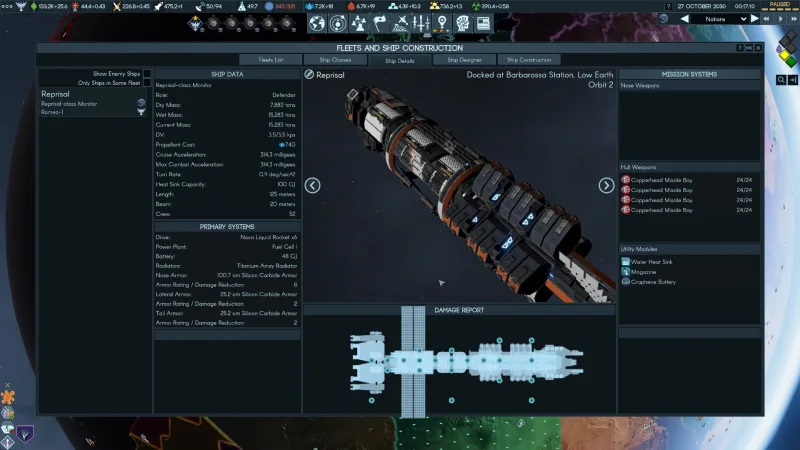Click the volatiles resource icon
Screen dimensions: 800x450
coord(351,6)
